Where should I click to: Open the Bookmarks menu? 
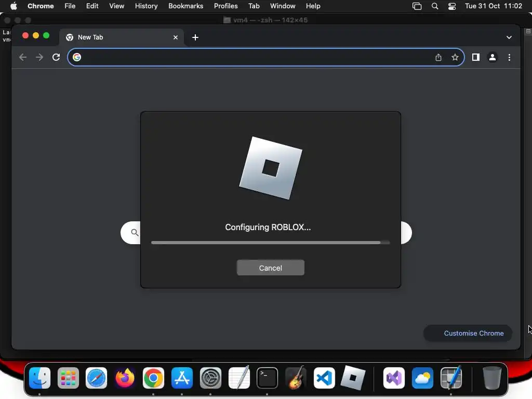coord(185,6)
